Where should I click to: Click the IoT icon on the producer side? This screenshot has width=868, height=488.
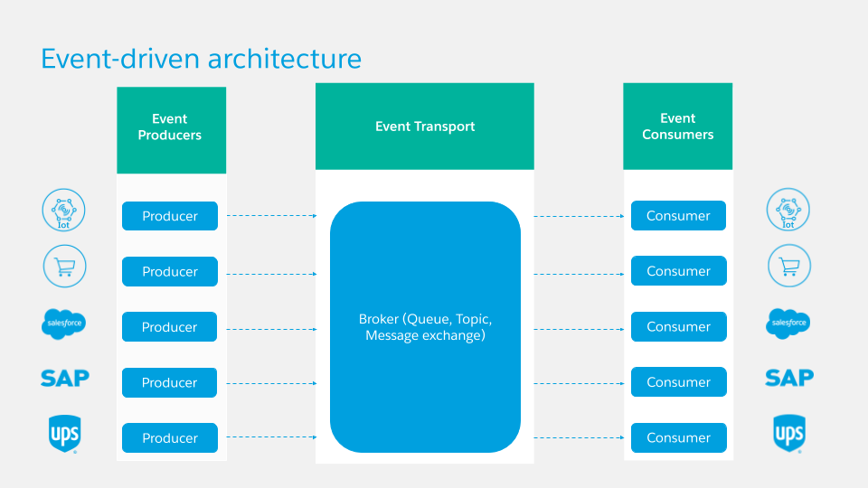[64, 211]
